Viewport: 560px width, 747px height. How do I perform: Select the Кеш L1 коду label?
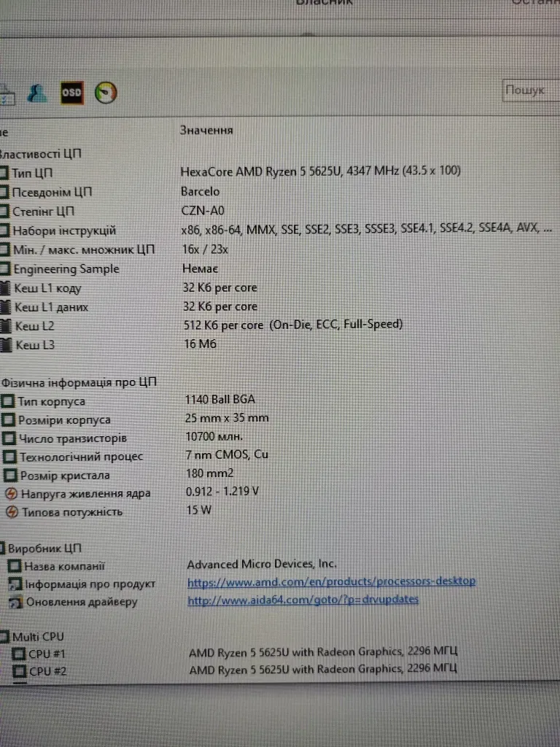(47, 288)
